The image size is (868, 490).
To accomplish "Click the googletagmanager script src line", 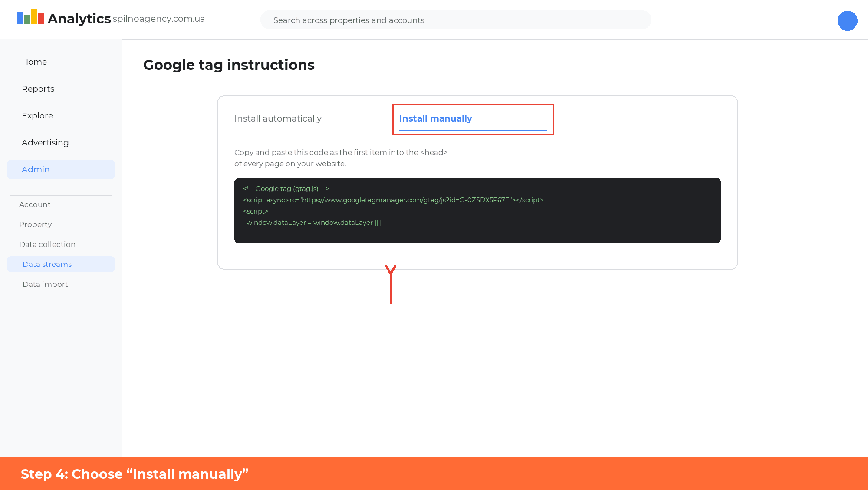I will pos(393,200).
